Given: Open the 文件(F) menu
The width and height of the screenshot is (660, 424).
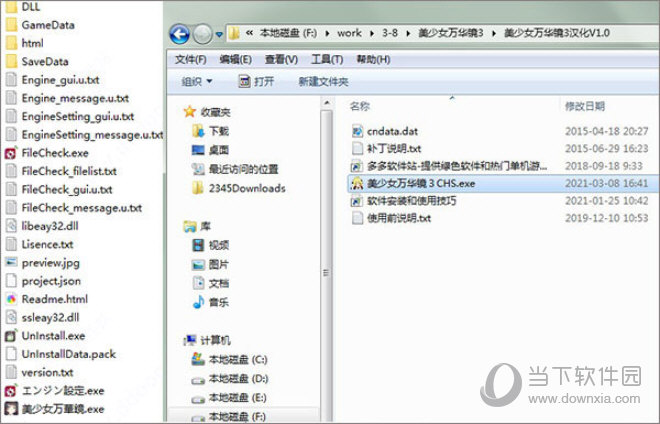Looking at the screenshot, I should click(x=190, y=59).
